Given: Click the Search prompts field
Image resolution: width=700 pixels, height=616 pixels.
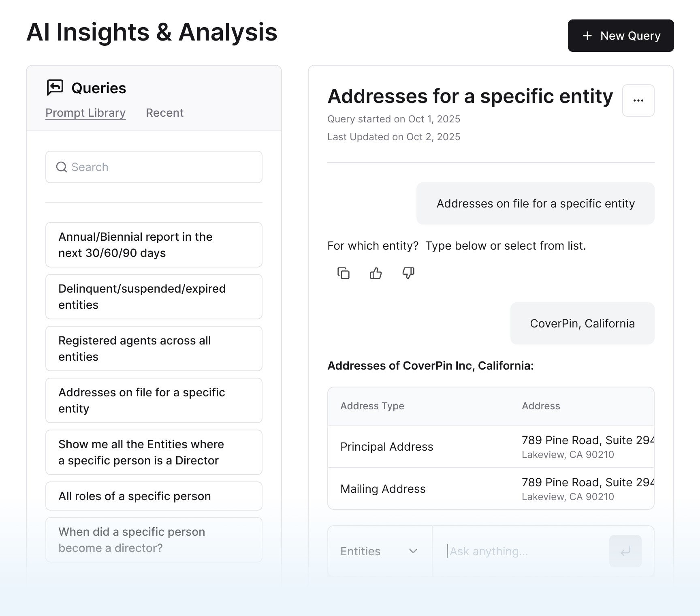Looking at the screenshot, I should [x=154, y=167].
